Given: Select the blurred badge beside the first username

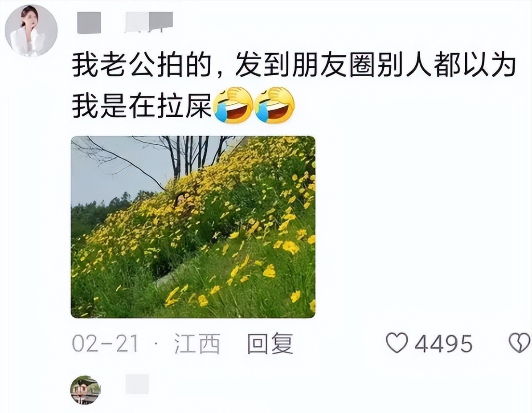Looking at the screenshot, I should click(x=149, y=22).
